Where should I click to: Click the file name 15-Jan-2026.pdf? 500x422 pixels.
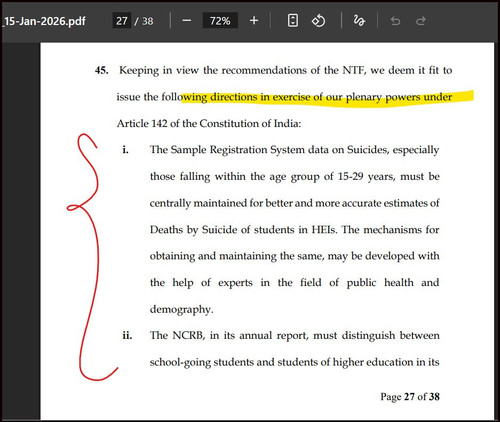tap(45, 21)
